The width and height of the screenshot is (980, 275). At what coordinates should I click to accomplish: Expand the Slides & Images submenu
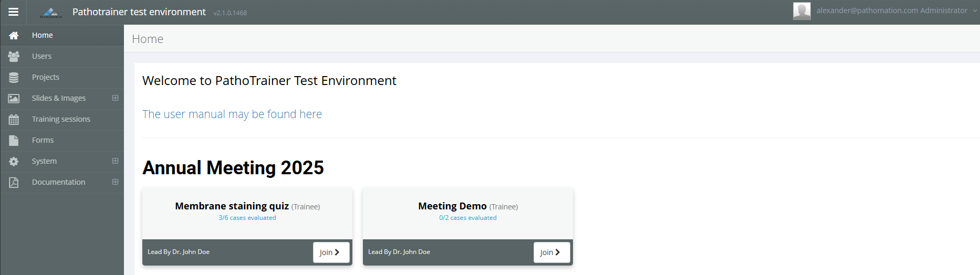(x=115, y=98)
